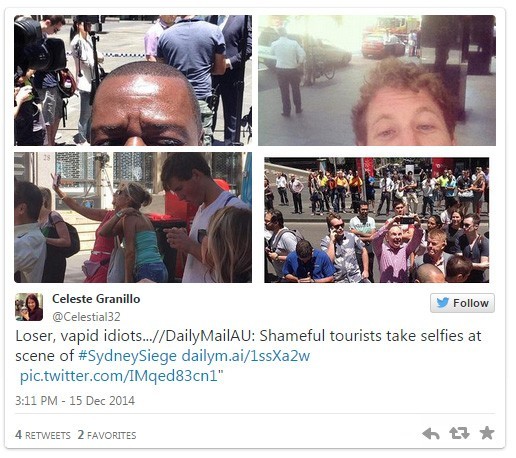Open the #SydneySiege hashtag link
This screenshot has height=458, width=516.
[x=127, y=356]
